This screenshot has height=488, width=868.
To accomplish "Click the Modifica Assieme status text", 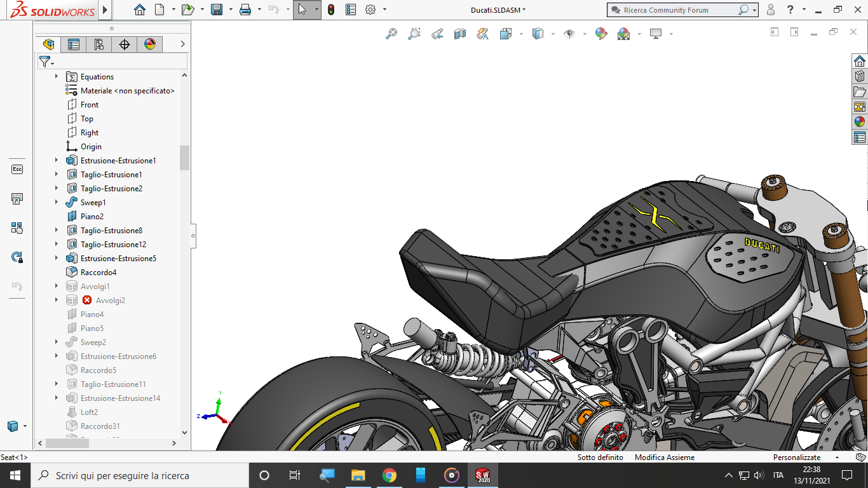I will coord(664,457).
